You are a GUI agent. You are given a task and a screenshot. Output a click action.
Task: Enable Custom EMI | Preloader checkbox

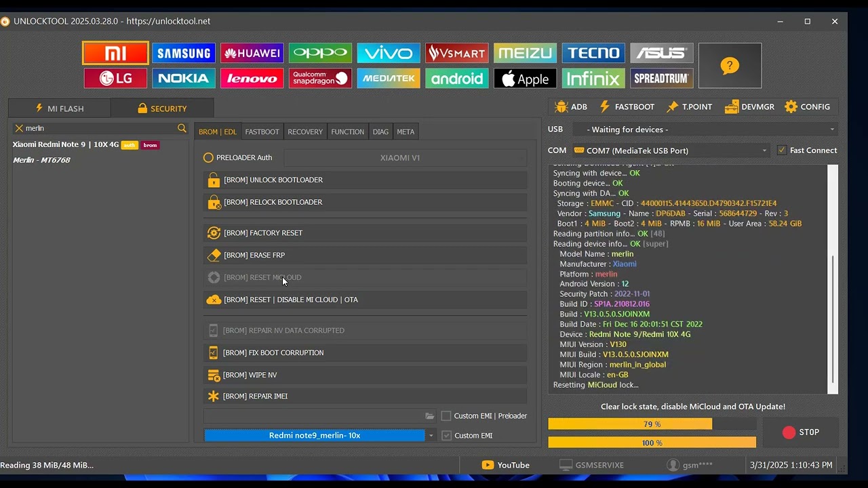(446, 416)
